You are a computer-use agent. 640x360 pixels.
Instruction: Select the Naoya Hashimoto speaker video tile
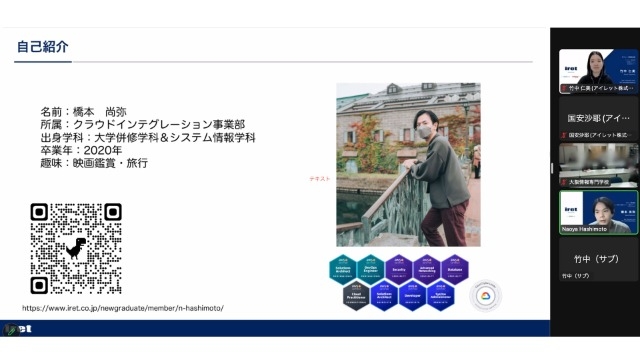click(598, 212)
